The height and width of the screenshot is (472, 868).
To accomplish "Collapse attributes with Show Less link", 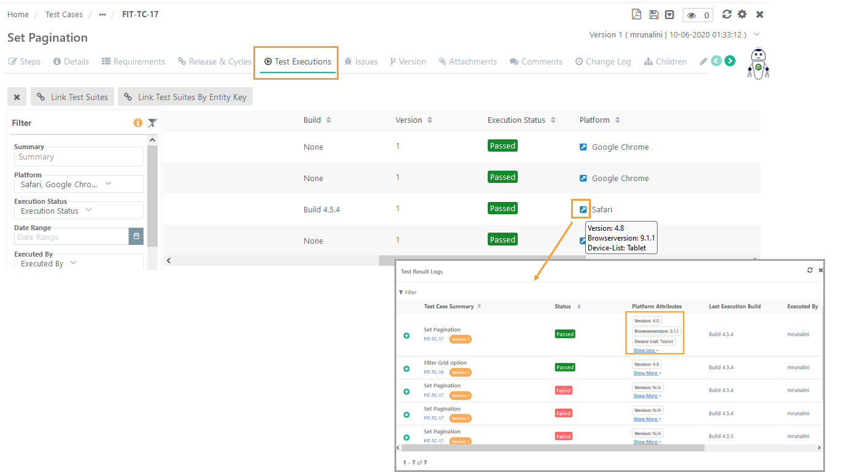I will 646,350.
